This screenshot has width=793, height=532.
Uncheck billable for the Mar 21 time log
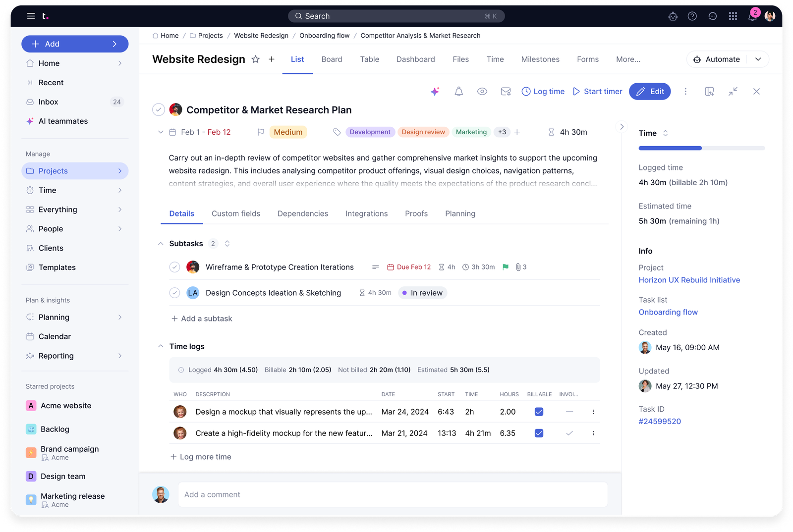click(x=539, y=433)
